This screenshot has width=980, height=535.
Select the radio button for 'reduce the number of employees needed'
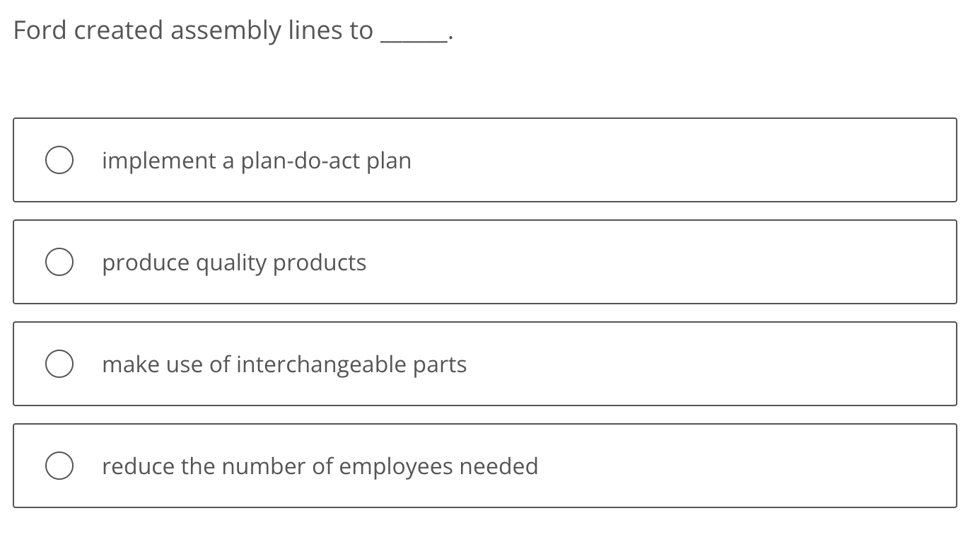point(59,466)
